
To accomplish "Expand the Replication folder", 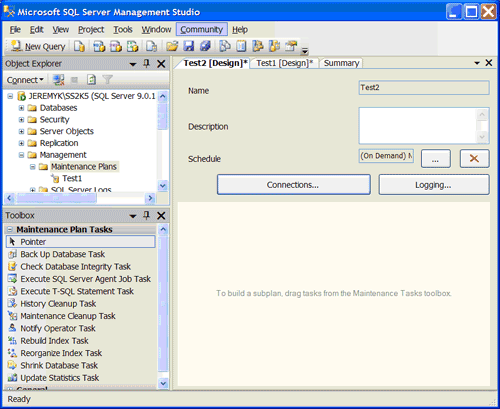I will click(x=21, y=143).
